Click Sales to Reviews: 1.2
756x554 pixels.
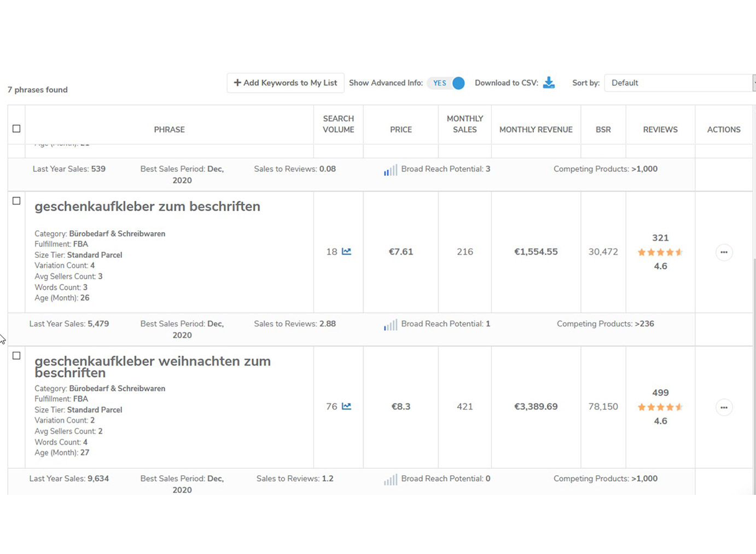(295, 479)
